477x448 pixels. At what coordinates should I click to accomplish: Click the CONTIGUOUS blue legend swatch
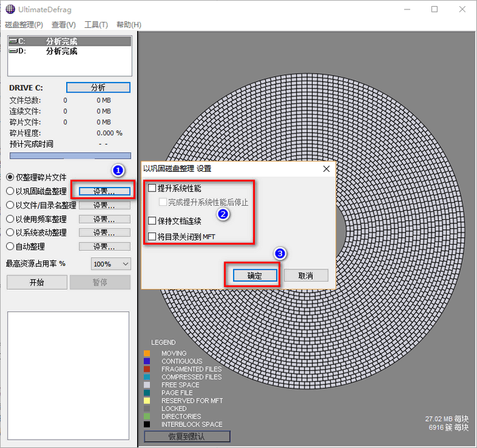147,361
